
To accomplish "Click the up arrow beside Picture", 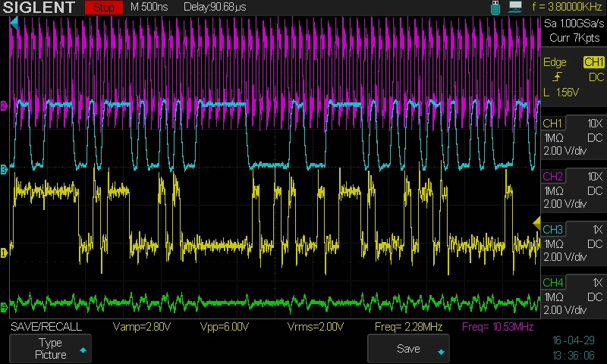I will [83, 350].
